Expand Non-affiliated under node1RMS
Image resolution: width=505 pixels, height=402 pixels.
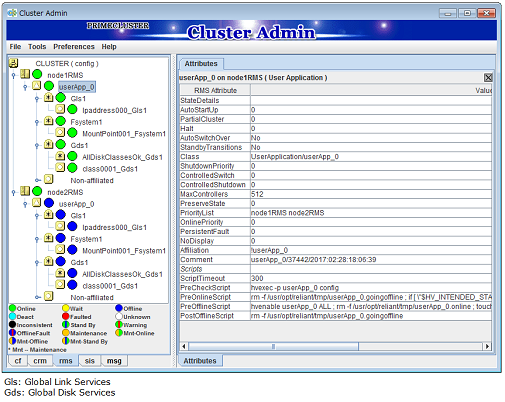click(x=38, y=180)
